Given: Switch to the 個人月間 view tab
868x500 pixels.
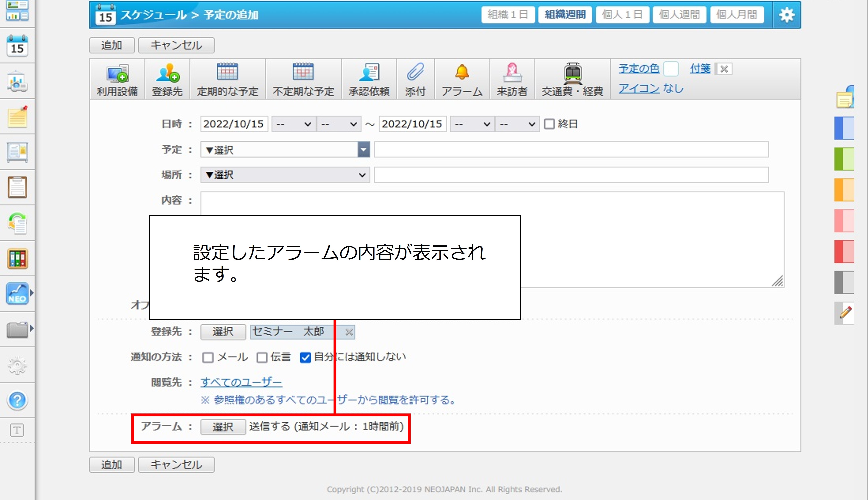Looking at the screenshot, I should pyautogui.click(x=737, y=15).
